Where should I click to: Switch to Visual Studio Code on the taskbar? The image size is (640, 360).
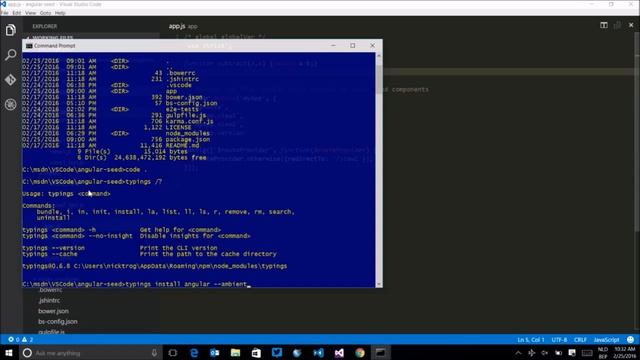[318, 353]
